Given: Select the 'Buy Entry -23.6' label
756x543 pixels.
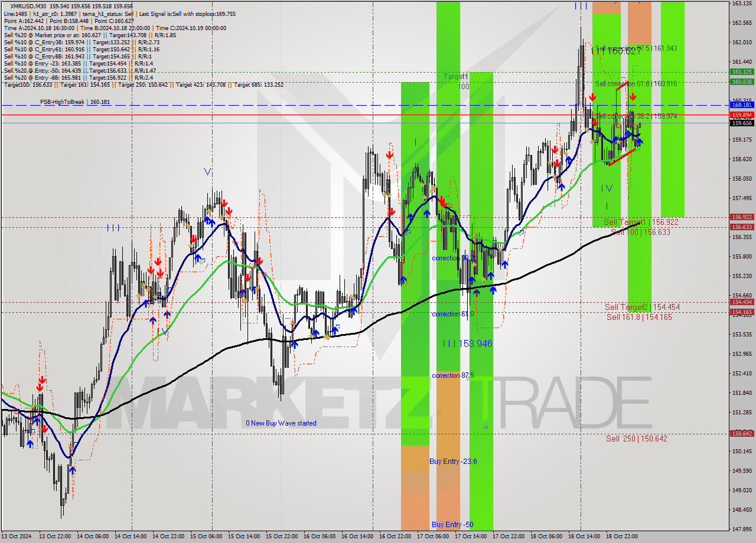Looking at the screenshot, I should tap(453, 462).
